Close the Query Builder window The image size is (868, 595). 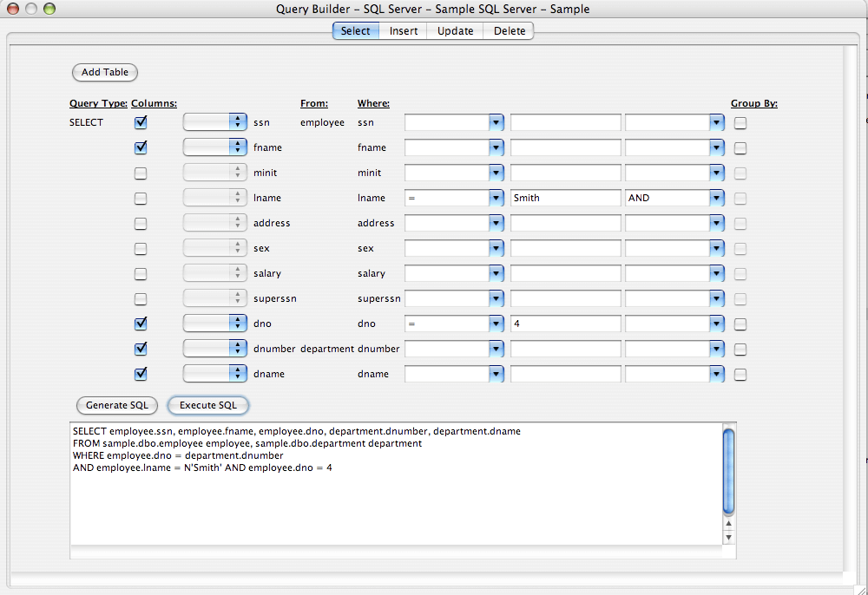click(13, 9)
